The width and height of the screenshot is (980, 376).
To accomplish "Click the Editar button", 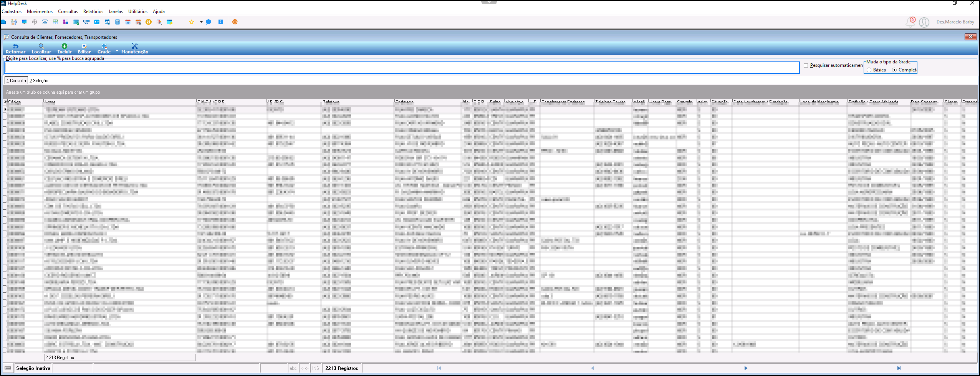I will point(84,49).
